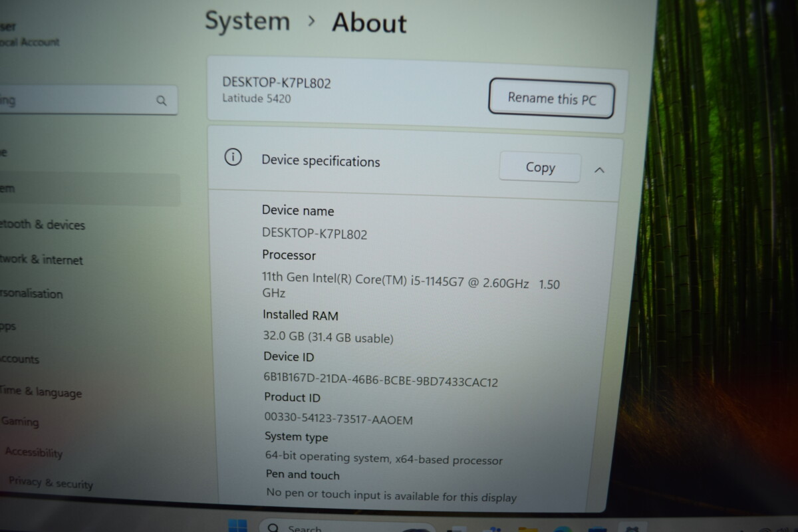Open Bluetooth & devices settings
The width and height of the screenshot is (798, 532).
pyautogui.click(x=43, y=225)
